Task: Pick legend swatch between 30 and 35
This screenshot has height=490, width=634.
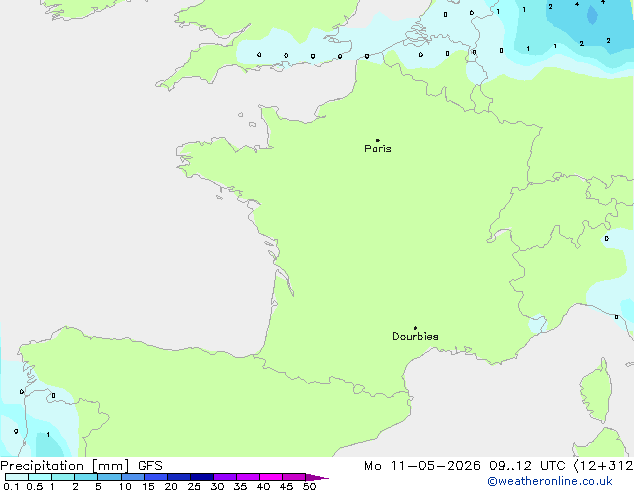Action: tap(224, 477)
